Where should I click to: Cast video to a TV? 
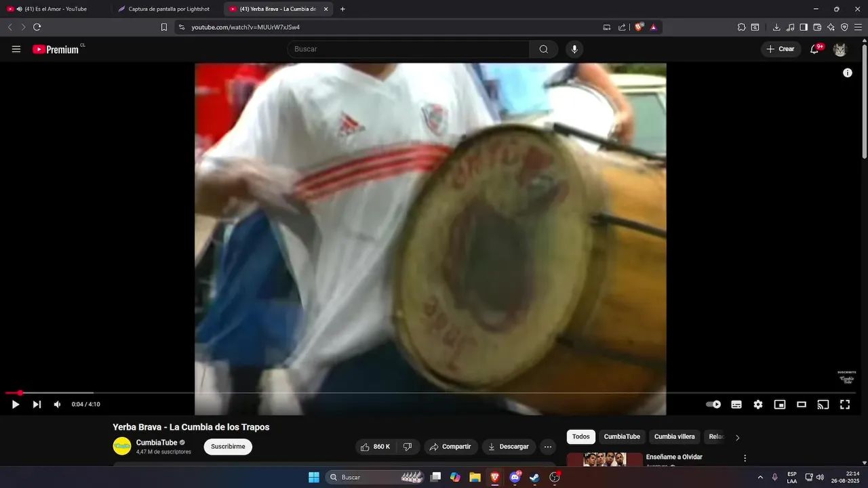pyautogui.click(x=823, y=405)
